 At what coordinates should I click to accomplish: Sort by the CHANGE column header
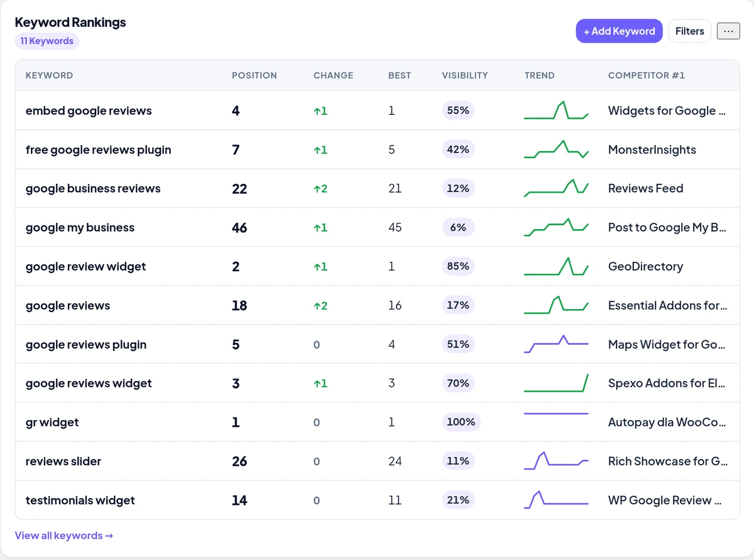[x=333, y=75]
